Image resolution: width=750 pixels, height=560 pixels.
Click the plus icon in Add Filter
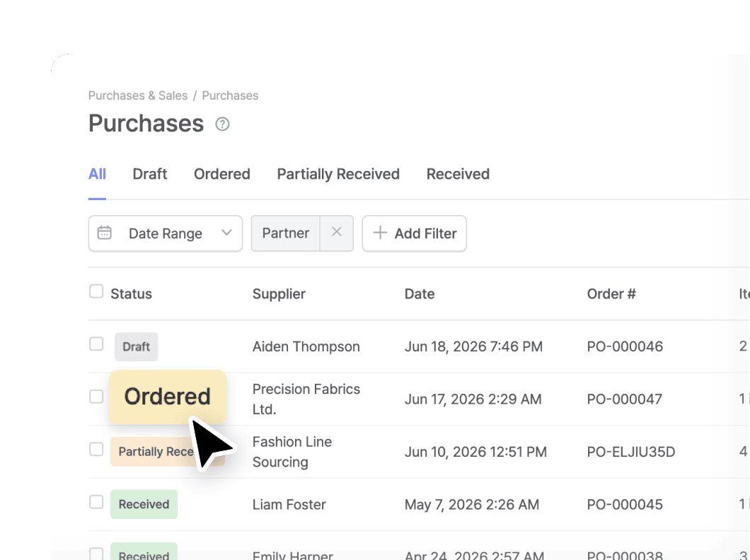[380, 233]
